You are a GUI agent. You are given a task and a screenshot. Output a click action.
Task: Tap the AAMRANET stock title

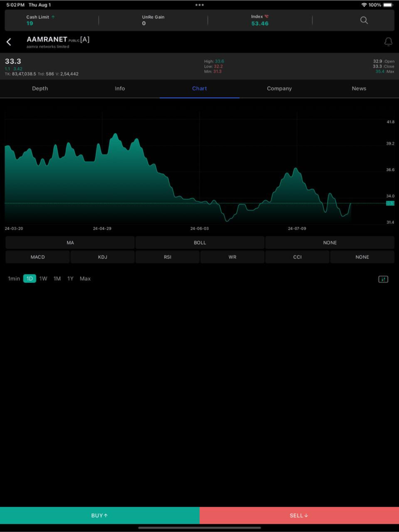(x=47, y=39)
